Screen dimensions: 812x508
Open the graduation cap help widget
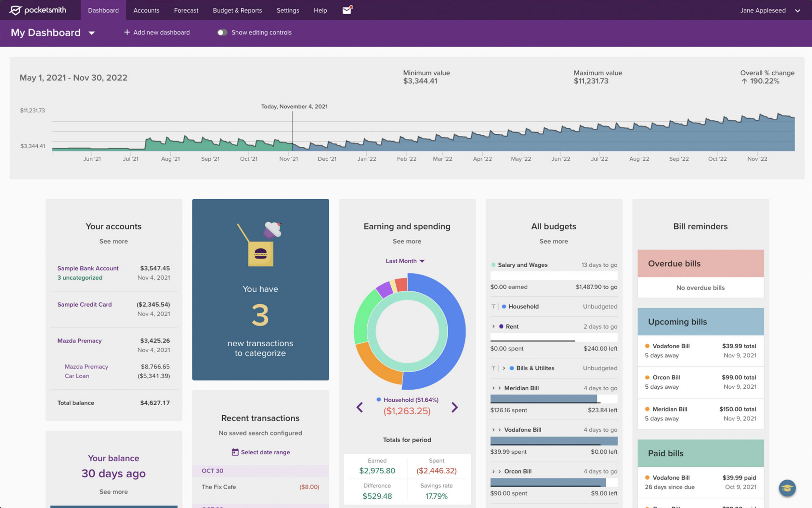click(787, 488)
